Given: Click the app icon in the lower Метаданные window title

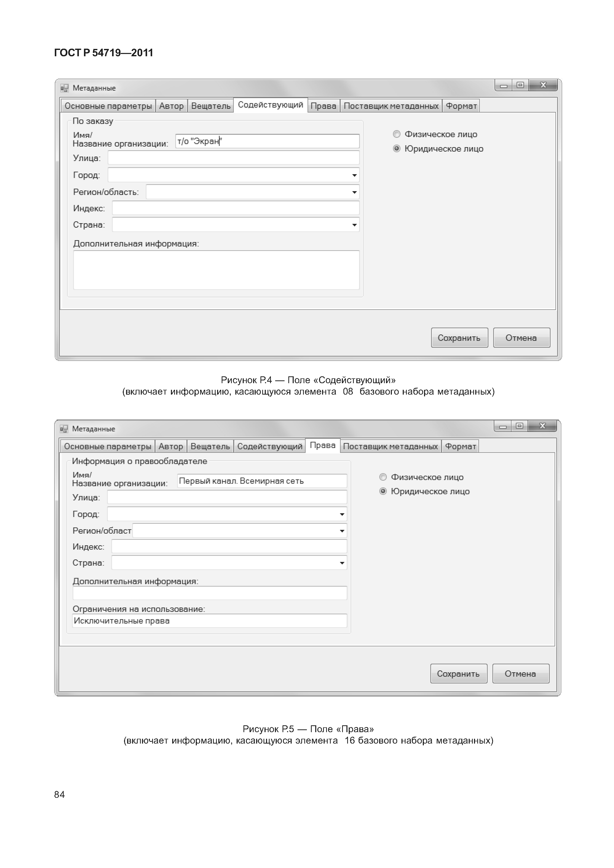Looking at the screenshot, I should (64, 429).
